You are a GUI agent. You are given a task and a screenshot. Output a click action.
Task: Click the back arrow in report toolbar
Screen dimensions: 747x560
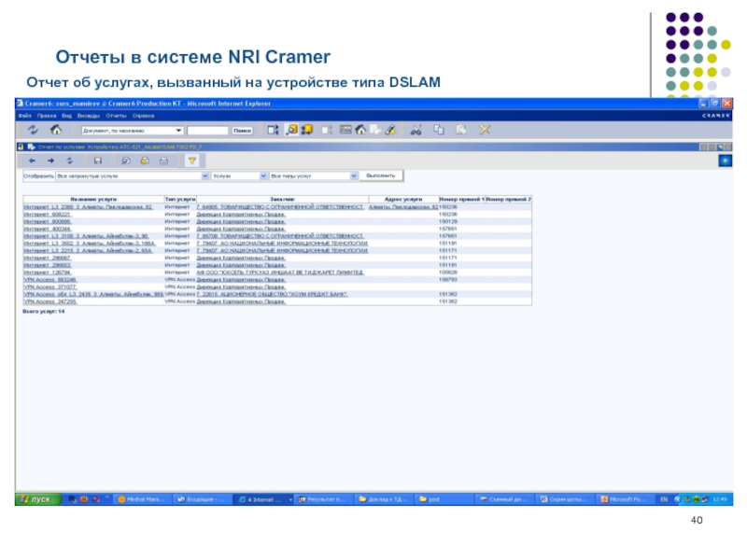coord(33,161)
